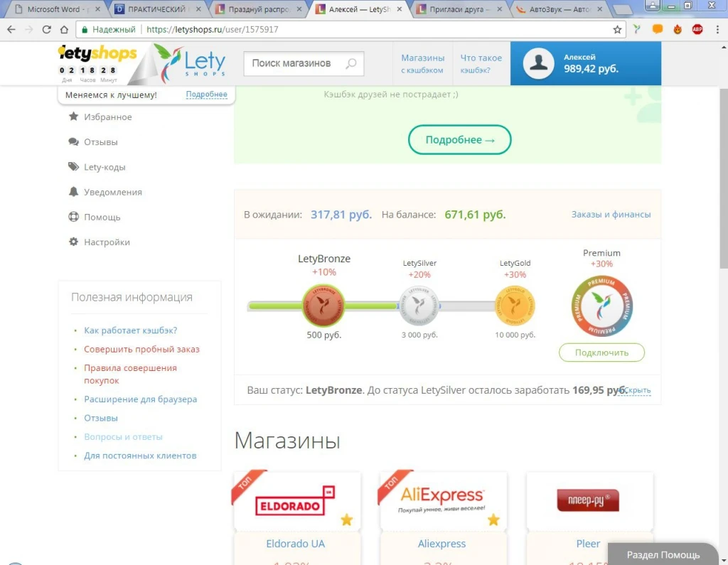Bookmark this page with star
The height and width of the screenshot is (565, 728).
[617, 30]
